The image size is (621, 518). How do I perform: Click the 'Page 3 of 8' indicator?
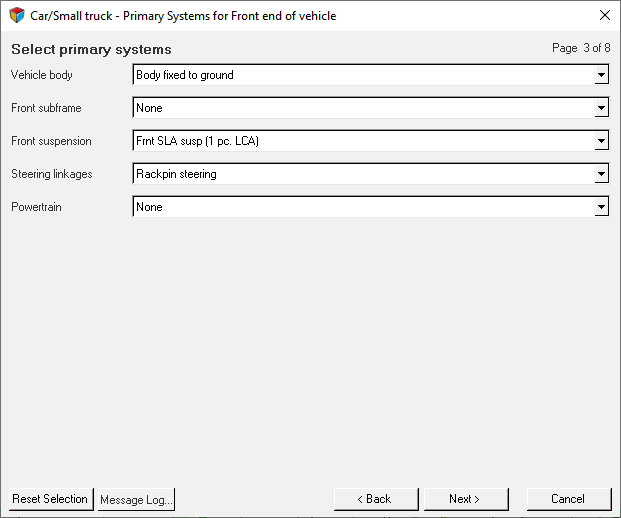pyautogui.click(x=580, y=48)
